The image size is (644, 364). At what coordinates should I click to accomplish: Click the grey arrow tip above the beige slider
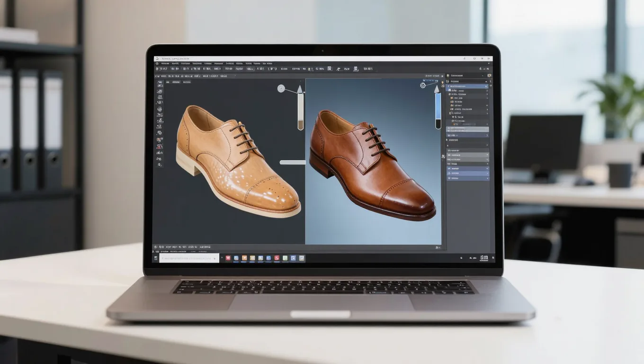tap(300, 89)
